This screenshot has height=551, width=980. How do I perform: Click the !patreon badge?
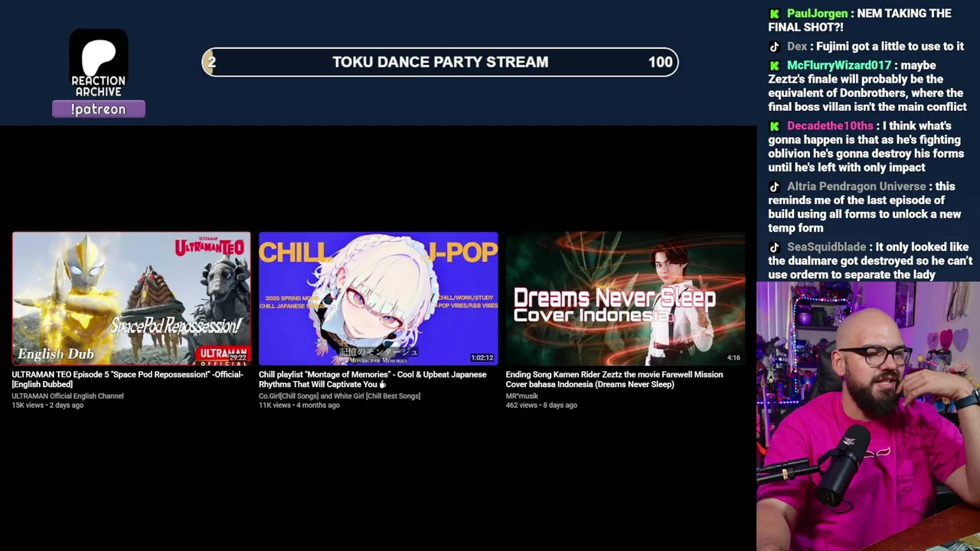click(x=99, y=109)
